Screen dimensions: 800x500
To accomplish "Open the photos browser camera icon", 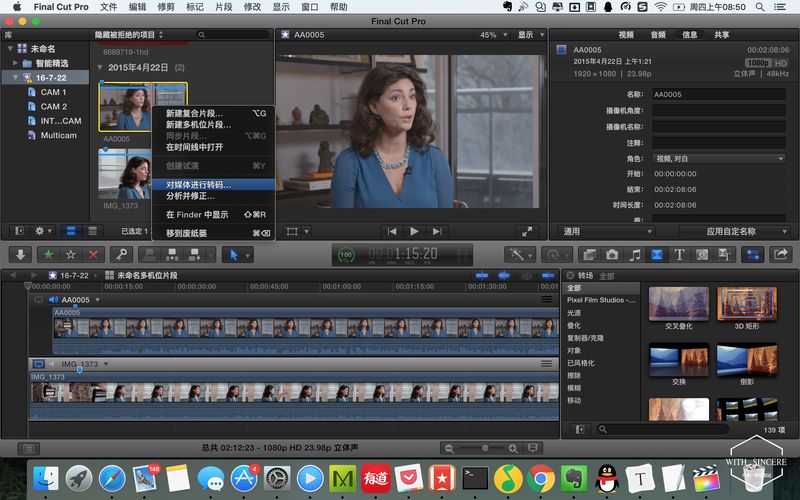I will [612, 255].
